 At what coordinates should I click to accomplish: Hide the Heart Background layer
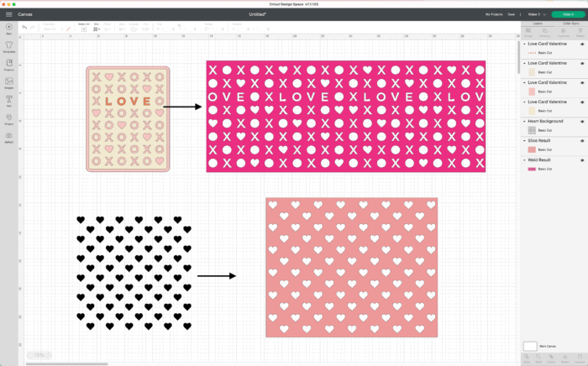(583, 121)
